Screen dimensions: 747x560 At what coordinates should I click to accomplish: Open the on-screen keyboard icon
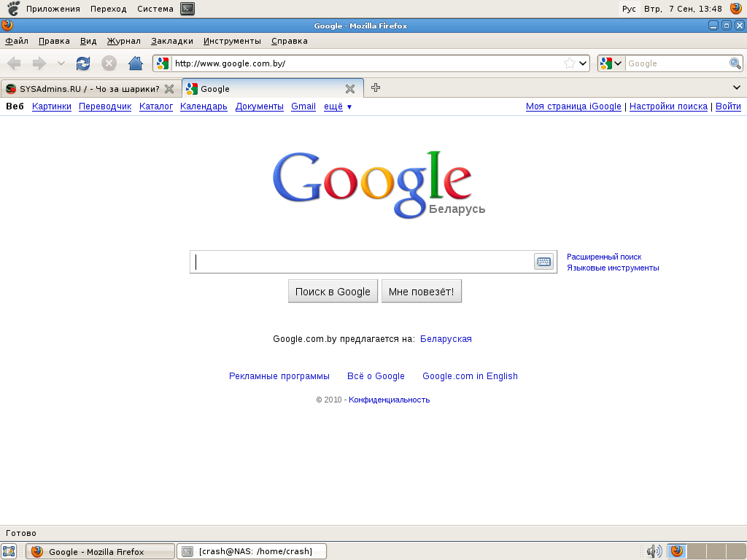[543, 262]
